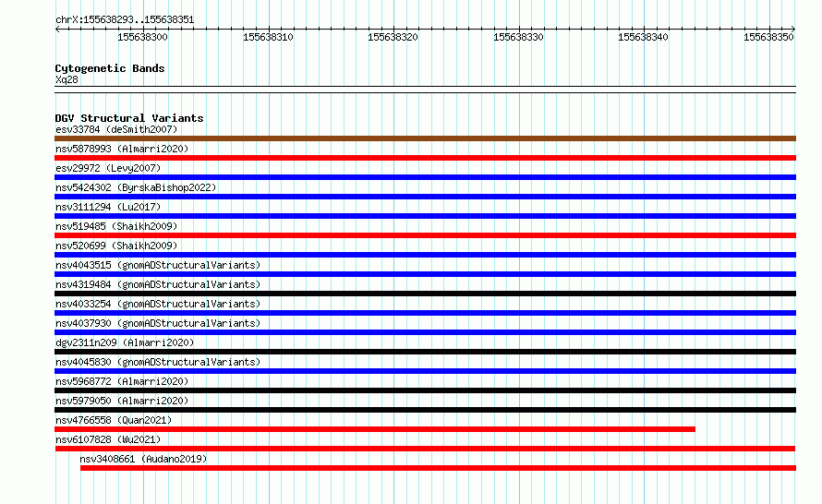Click the blue esv29972 variant bar

(x=425, y=177)
